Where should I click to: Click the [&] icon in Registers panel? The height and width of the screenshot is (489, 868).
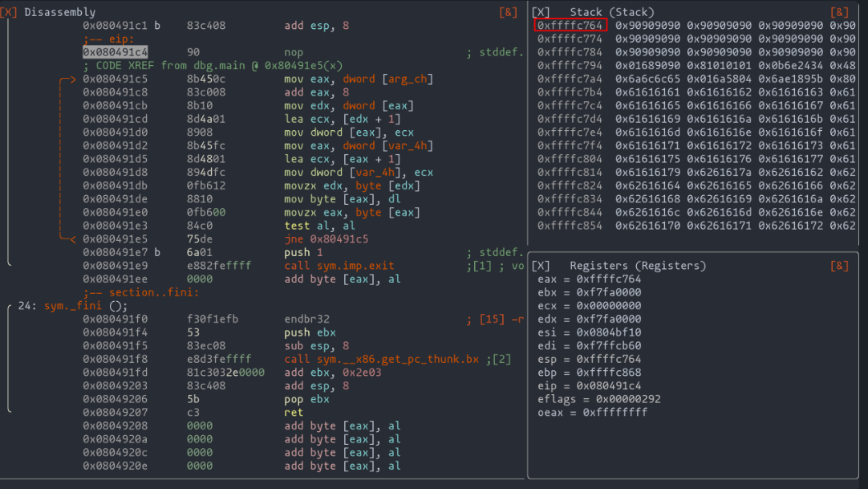839,266
